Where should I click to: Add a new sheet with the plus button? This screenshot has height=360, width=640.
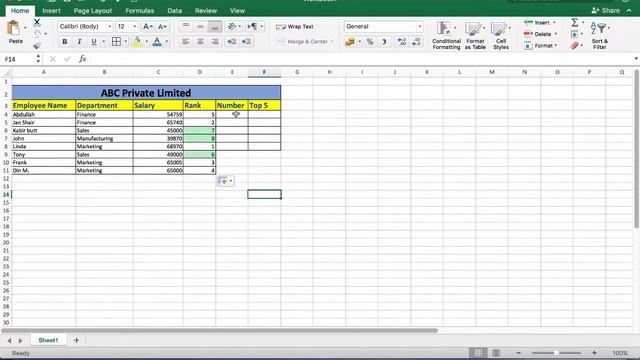point(76,340)
